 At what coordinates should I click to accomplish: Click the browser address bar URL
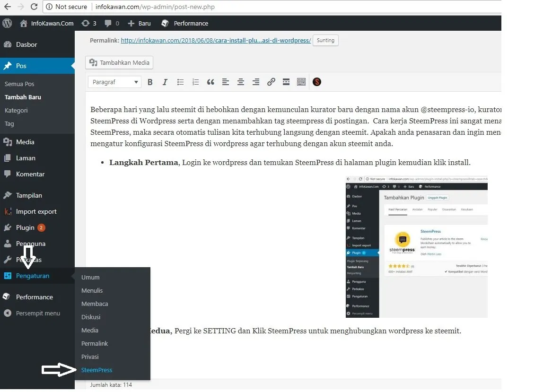[x=155, y=7]
